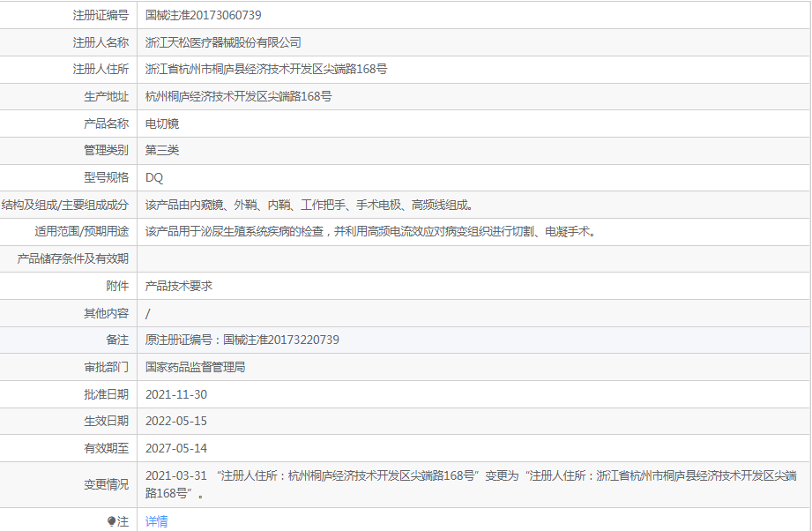
Task: Select the address value in the 生产地址 row
Action: (x=239, y=96)
